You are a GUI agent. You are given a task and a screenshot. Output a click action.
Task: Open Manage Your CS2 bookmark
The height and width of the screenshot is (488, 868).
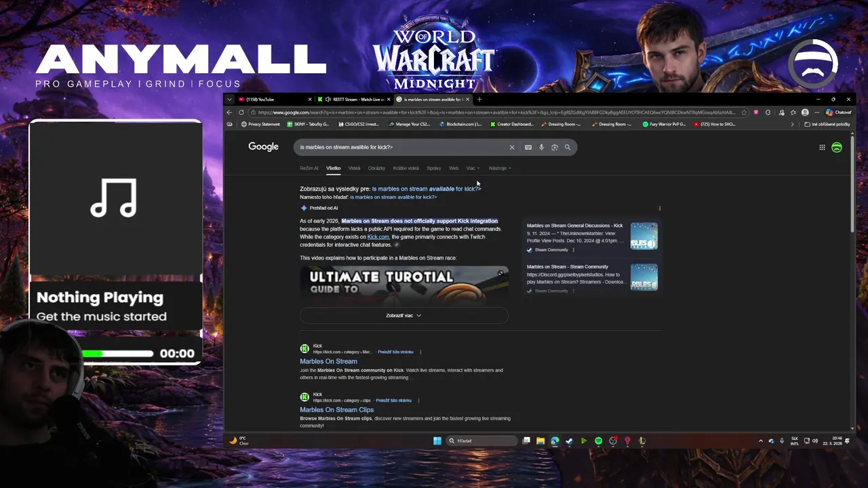click(x=410, y=124)
